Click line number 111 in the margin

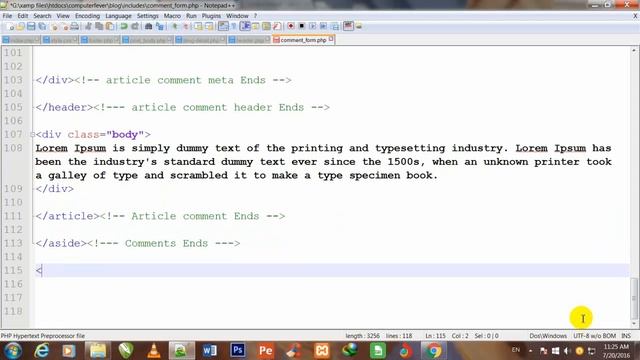13,216
